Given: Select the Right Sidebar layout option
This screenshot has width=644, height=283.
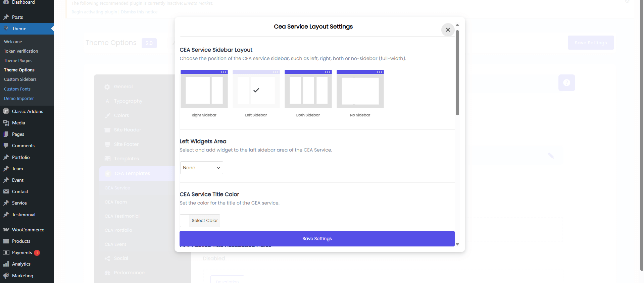Looking at the screenshot, I should point(204,89).
